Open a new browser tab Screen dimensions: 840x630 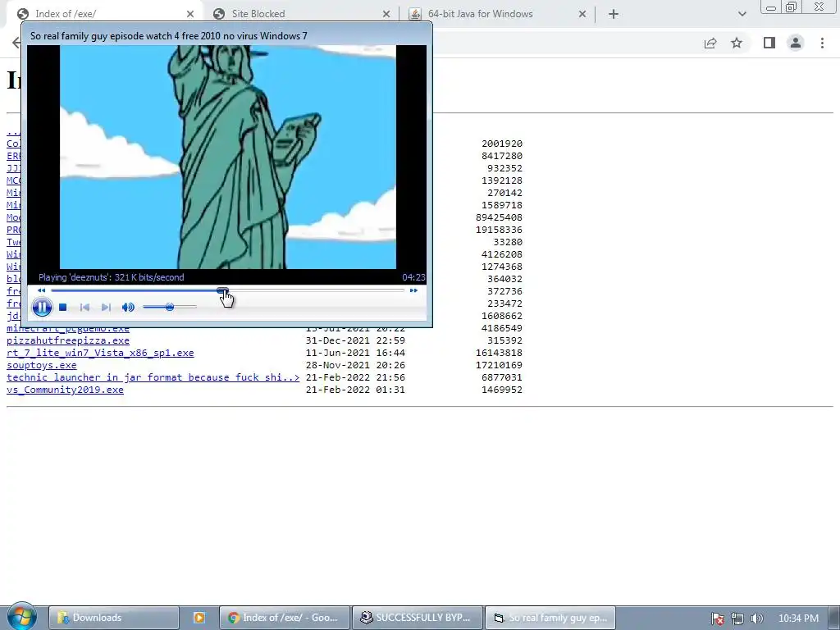614,15
